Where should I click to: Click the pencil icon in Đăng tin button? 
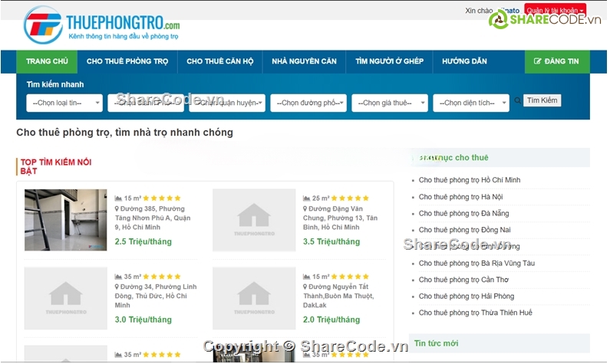click(537, 61)
